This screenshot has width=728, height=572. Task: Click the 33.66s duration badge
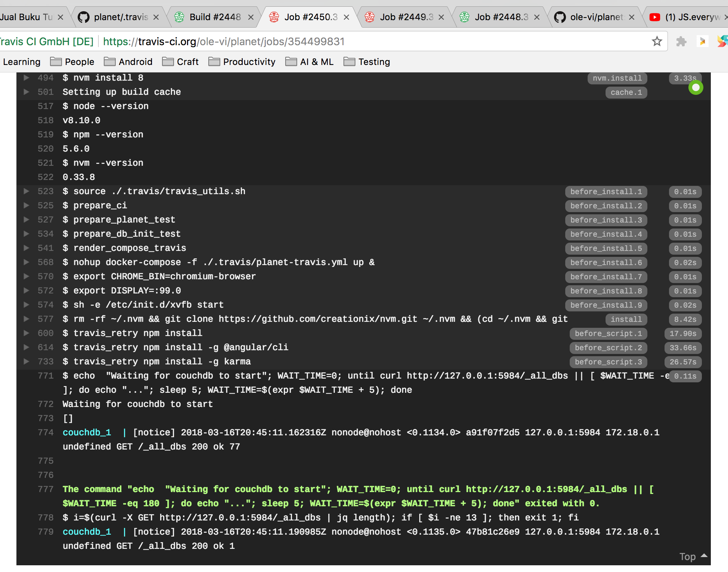coord(683,348)
